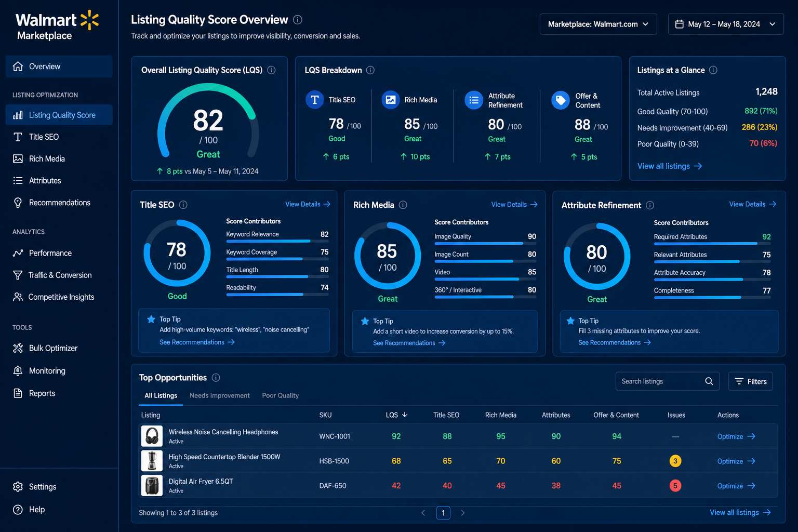The image size is (798, 532).
Task: Switch to Poor Quality tab
Action: pyautogui.click(x=281, y=396)
